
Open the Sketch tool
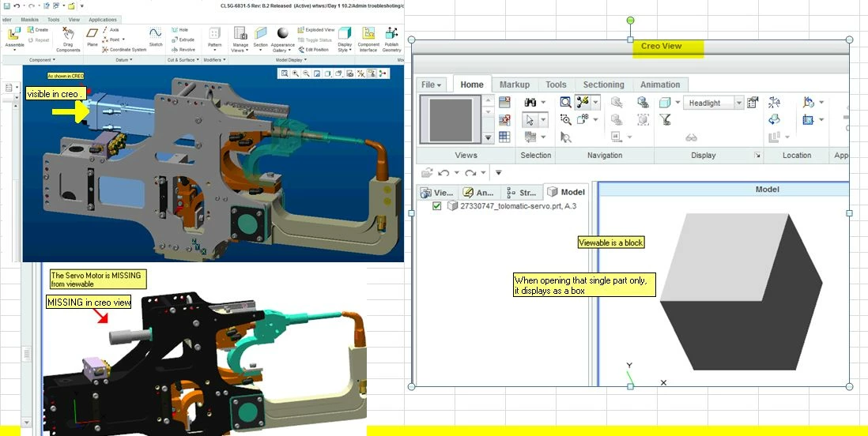[156, 37]
